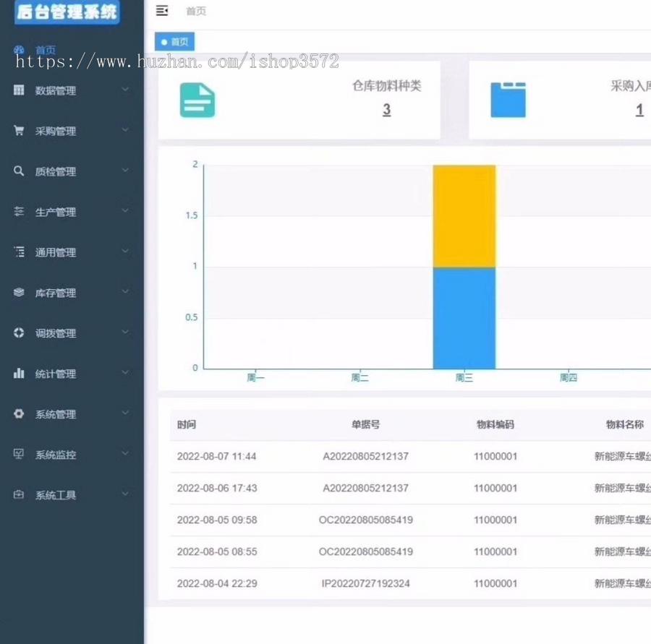This screenshot has width=651, height=644.
Task: Click 11000001 in the 2022-08-04 row
Action: [495, 583]
